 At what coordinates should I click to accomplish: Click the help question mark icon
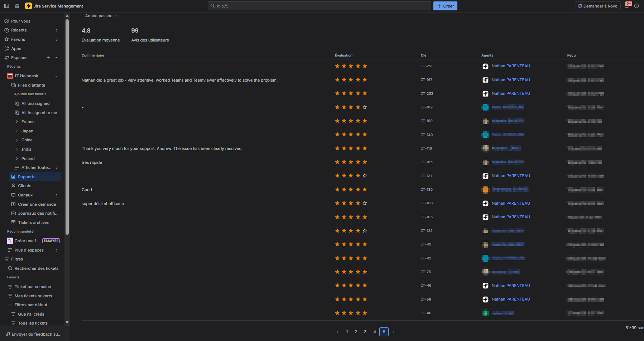click(636, 6)
